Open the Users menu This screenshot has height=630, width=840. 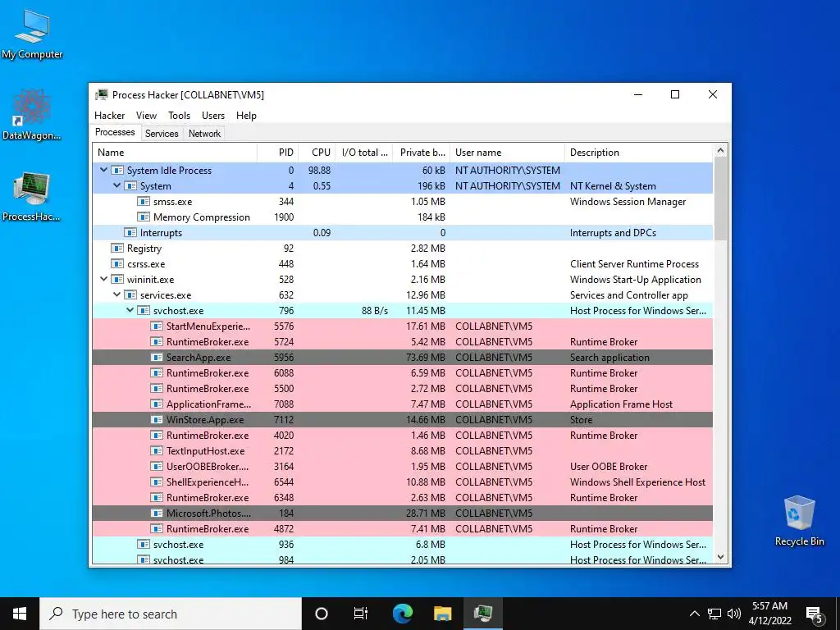tap(213, 115)
